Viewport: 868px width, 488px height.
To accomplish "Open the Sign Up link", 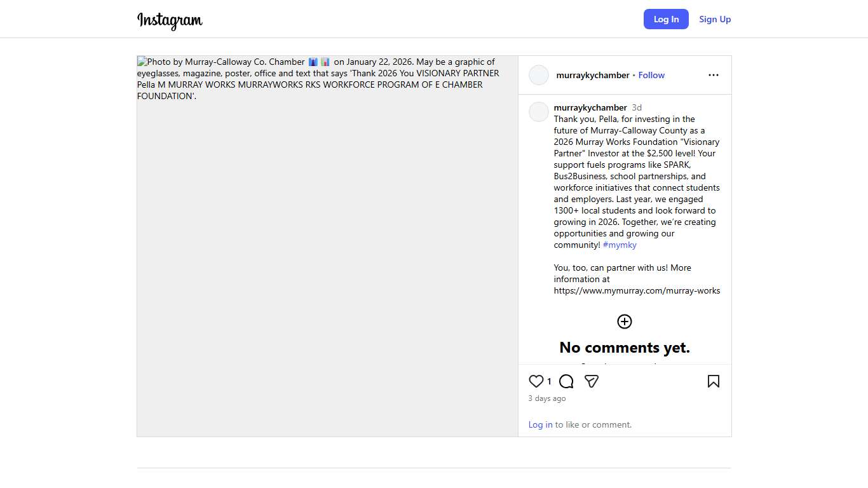I will pyautogui.click(x=715, y=19).
